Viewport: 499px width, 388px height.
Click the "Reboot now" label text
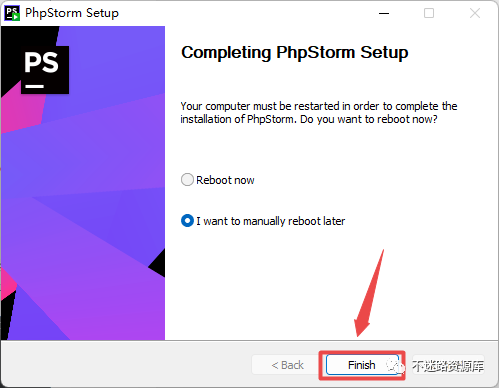pyautogui.click(x=225, y=180)
